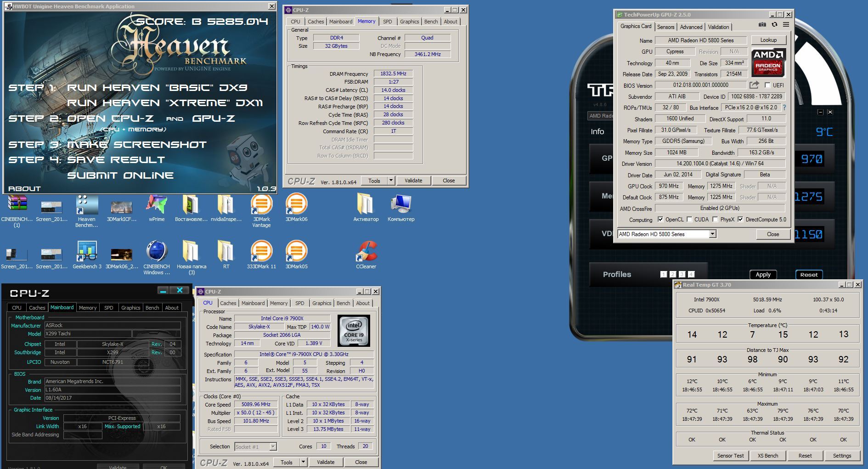Switch to Caches tab in CPU-Z CPU window
This screenshot has width=868, height=469.
click(x=228, y=303)
